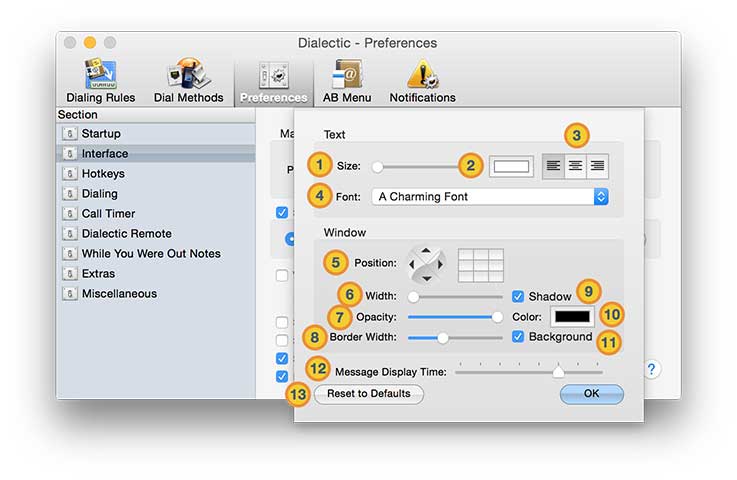Viewport: 737px width, 480px height.
Task: Click the Opacity slider
Action: pos(455,317)
